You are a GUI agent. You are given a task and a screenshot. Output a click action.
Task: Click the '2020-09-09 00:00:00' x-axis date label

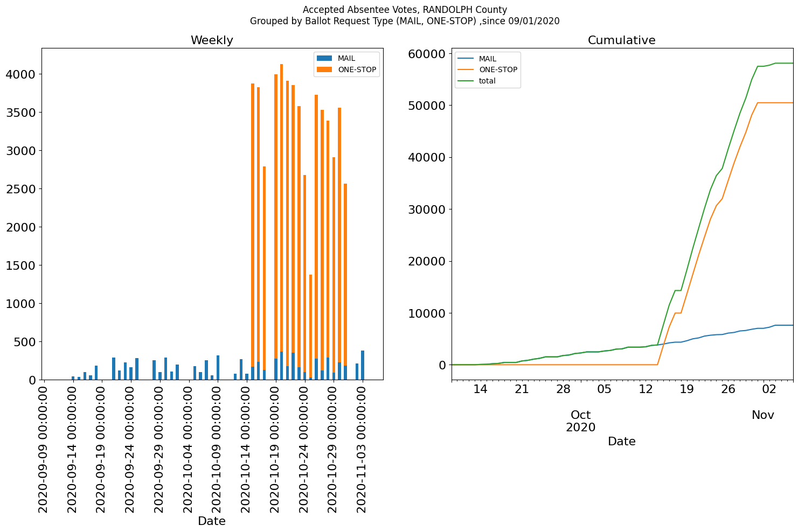point(44,449)
